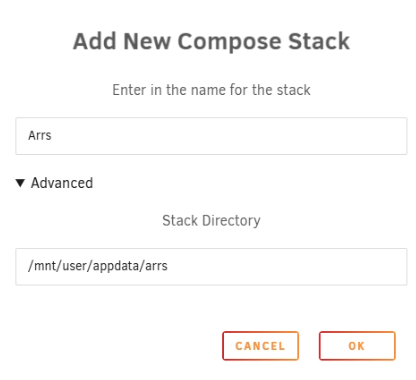Click the orange-outlined CANCEL button
Viewport: 416px width, 380px height.
pyautogui.click(x=260, y=346)
